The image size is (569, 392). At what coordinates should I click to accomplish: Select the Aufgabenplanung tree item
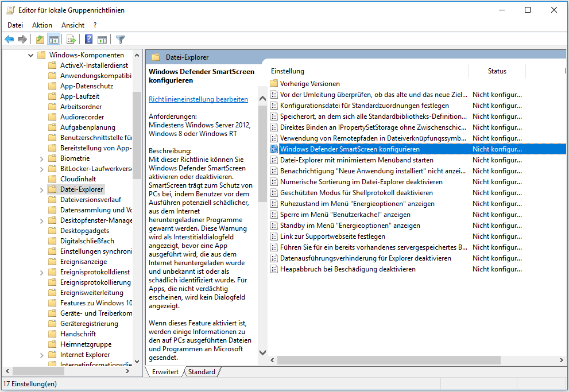(x=87, y=127)
